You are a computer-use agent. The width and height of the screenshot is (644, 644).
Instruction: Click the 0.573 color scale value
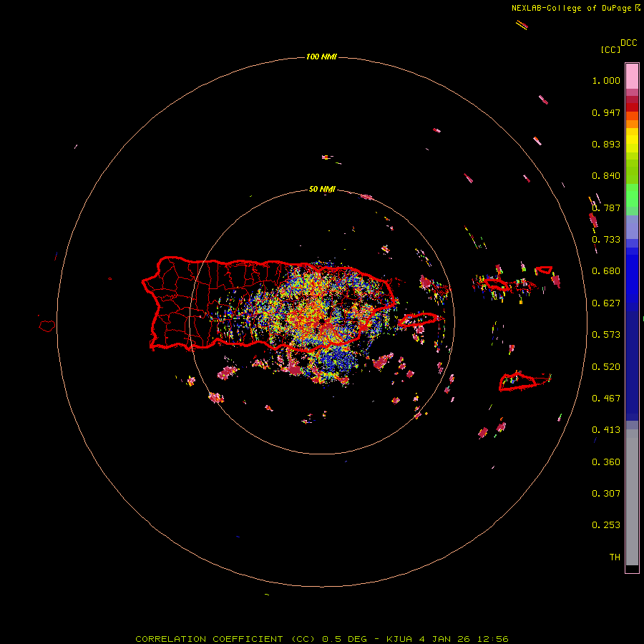click(x=606, y=335)
